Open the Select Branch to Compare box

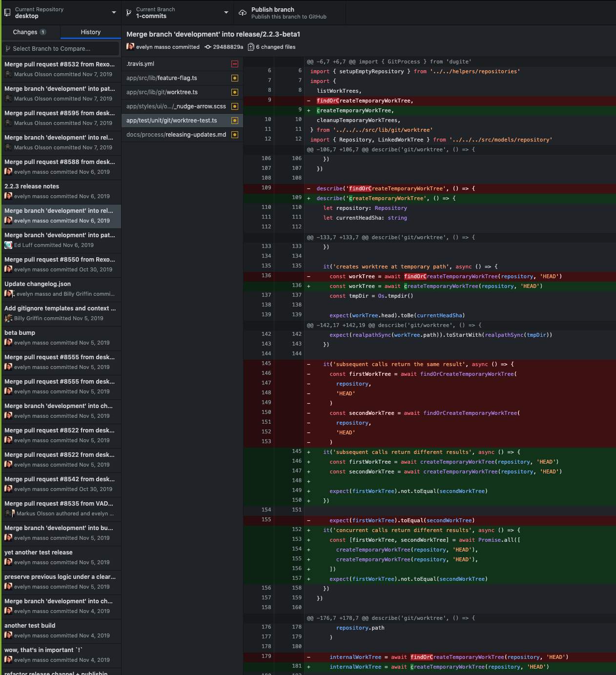61,48
